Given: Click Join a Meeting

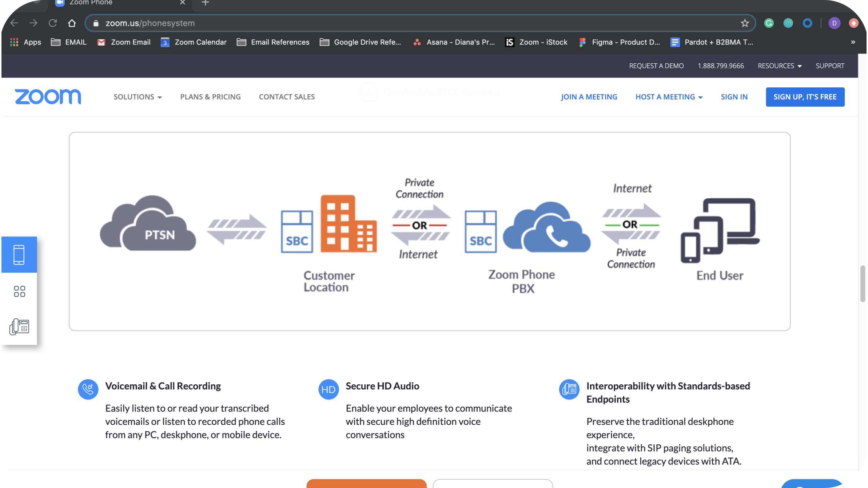Looking at the screenshot, I should click(589, 97).
